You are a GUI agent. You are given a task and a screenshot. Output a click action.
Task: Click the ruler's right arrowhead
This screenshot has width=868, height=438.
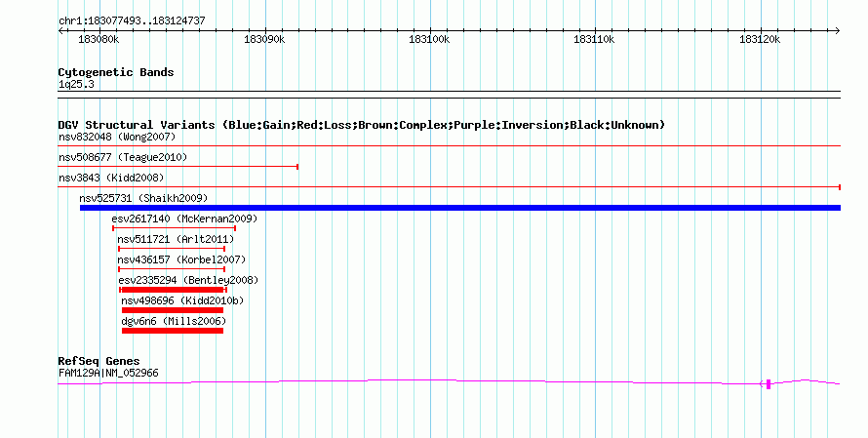(x=838, y=31)
